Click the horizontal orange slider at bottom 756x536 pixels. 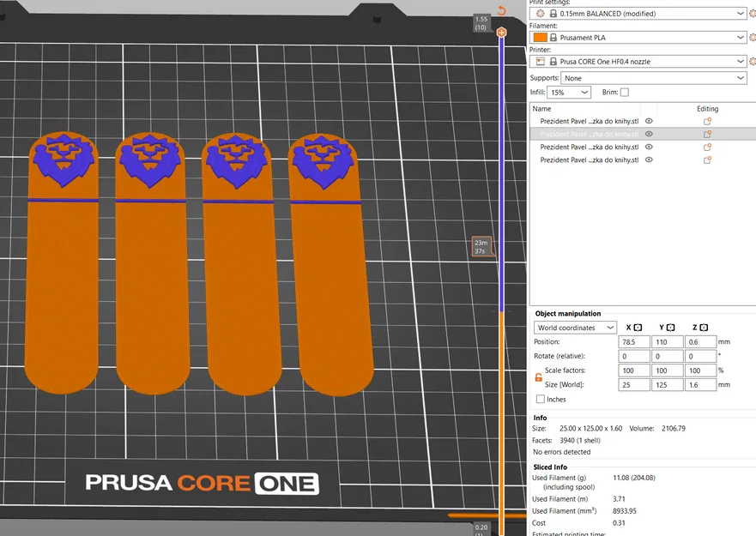(487, 515)
